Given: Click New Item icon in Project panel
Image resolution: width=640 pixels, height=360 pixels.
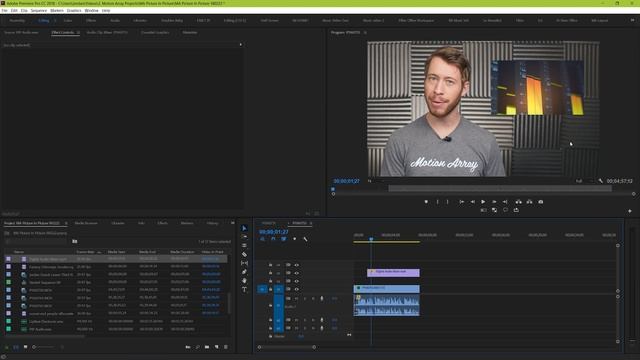Looking at the screenshot, I should [216, 347].
